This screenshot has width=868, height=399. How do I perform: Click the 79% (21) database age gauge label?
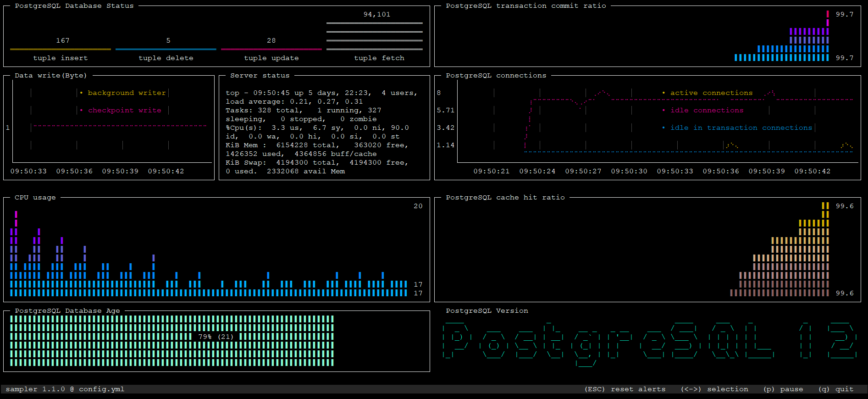click(216, 337)
